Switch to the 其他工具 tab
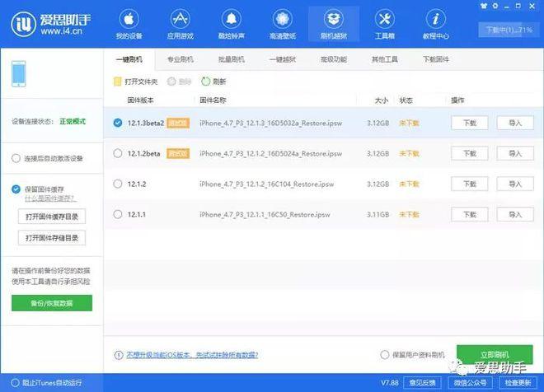The width and height of the screenshot is (544, 392). click(x=385, y=59)
